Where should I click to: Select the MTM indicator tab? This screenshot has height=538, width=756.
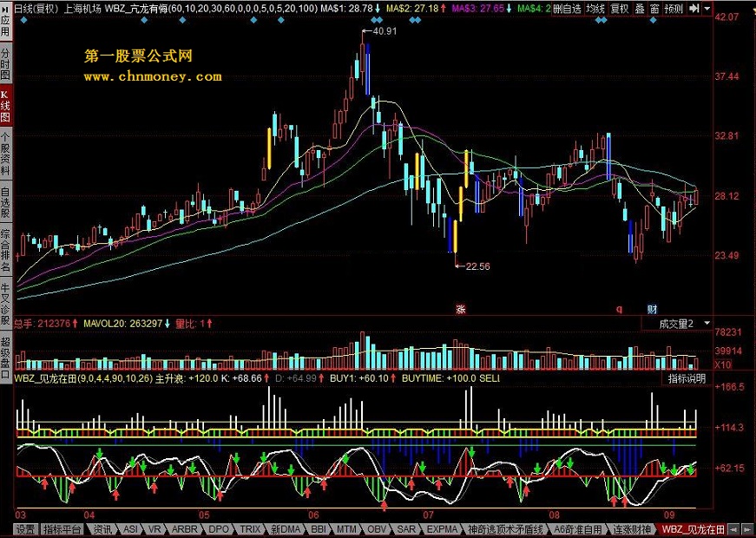tap(346, 529)
